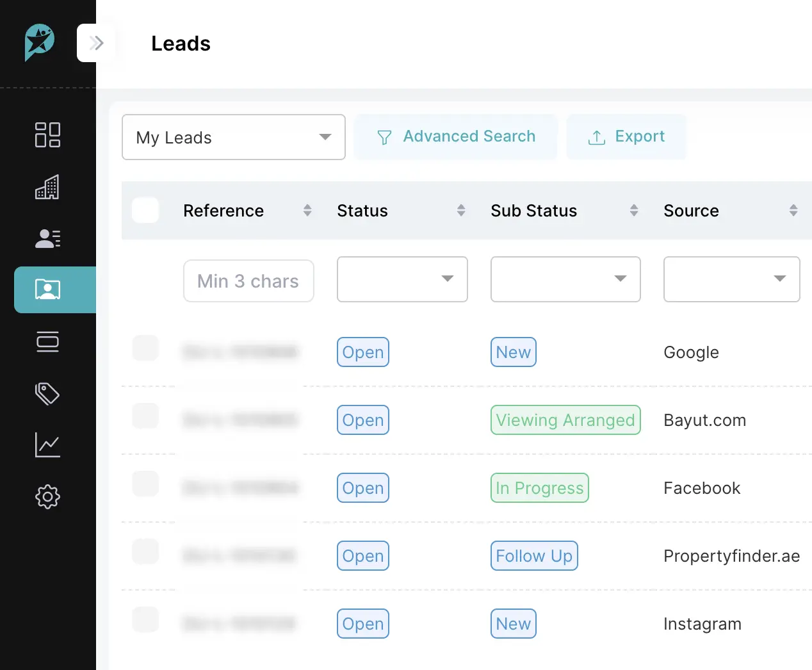
Task: Check the checkbox for the Propertyfinder.ae lead row
Action: pos(145,552)
